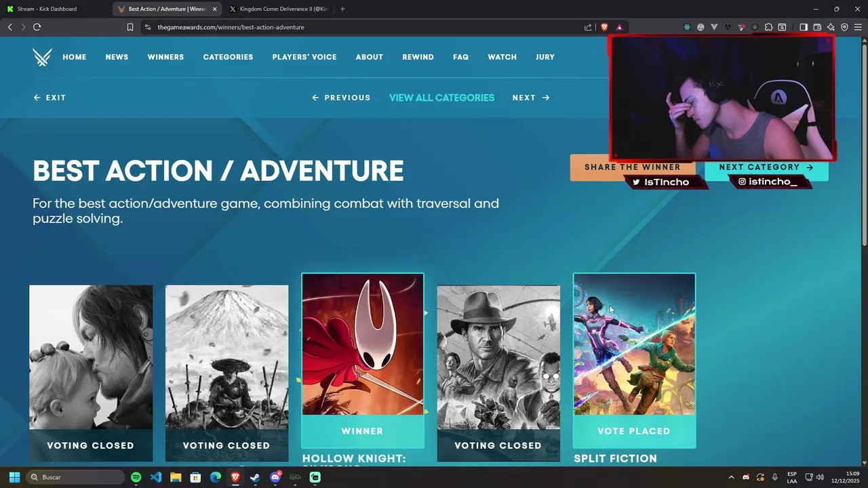Click NEXT CATEGORY button

[x=766, y=167]
